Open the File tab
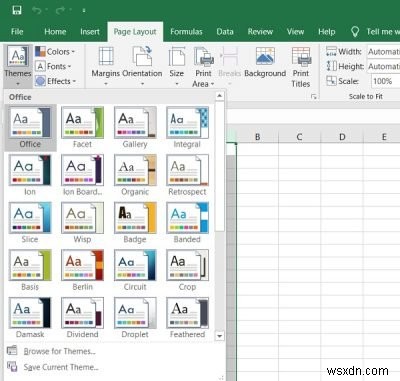400x381 pixels. [x=17, y=32]
